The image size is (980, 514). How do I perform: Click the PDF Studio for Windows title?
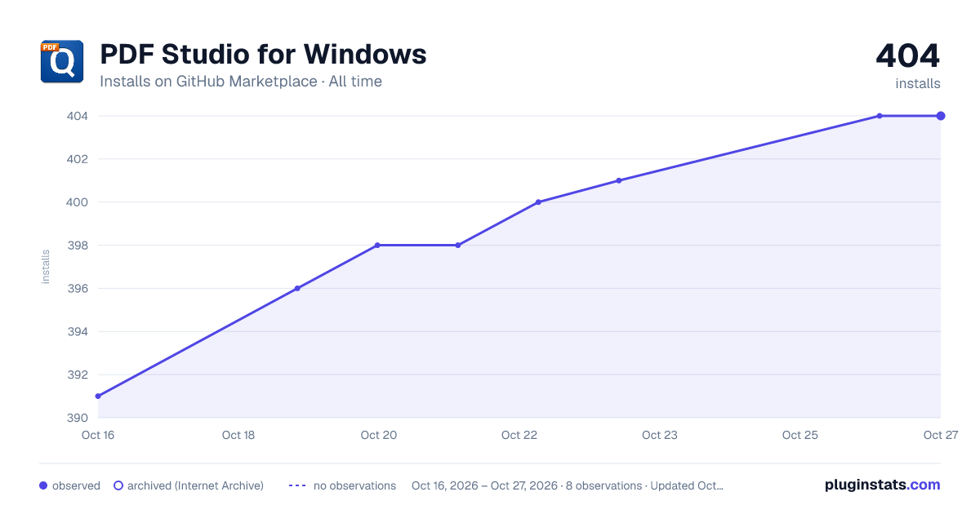[263, 54]
